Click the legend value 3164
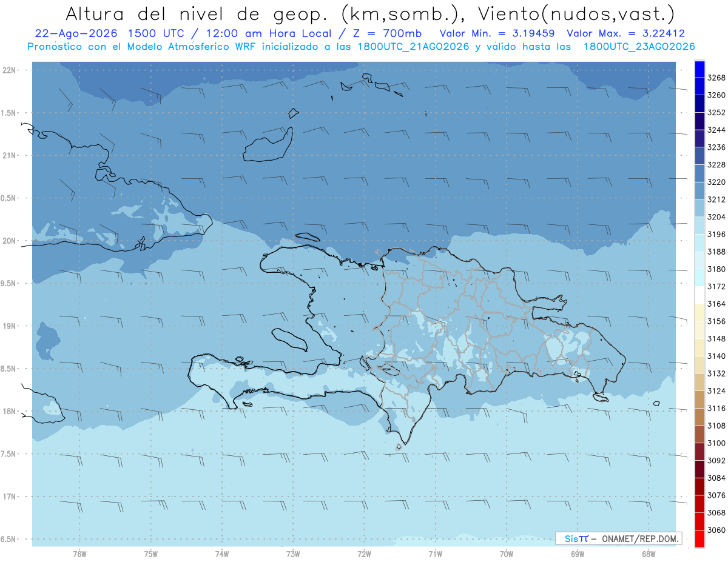 coord(716,304)
